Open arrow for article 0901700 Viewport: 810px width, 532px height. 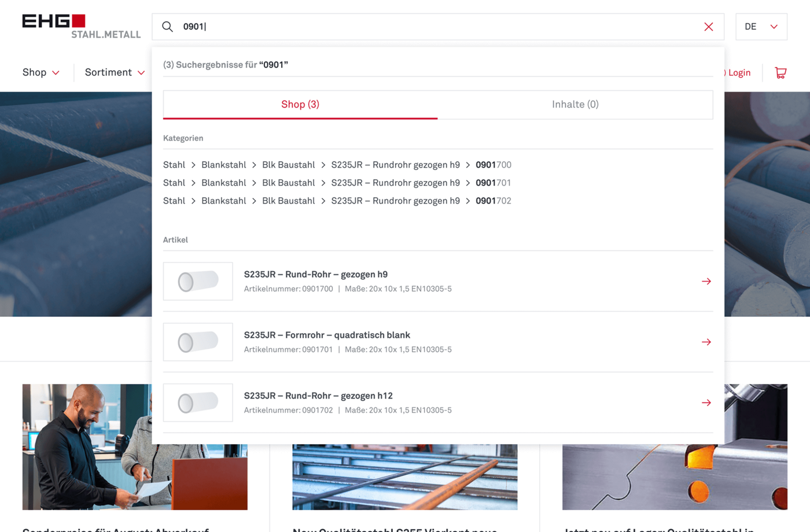pos(706,282)
